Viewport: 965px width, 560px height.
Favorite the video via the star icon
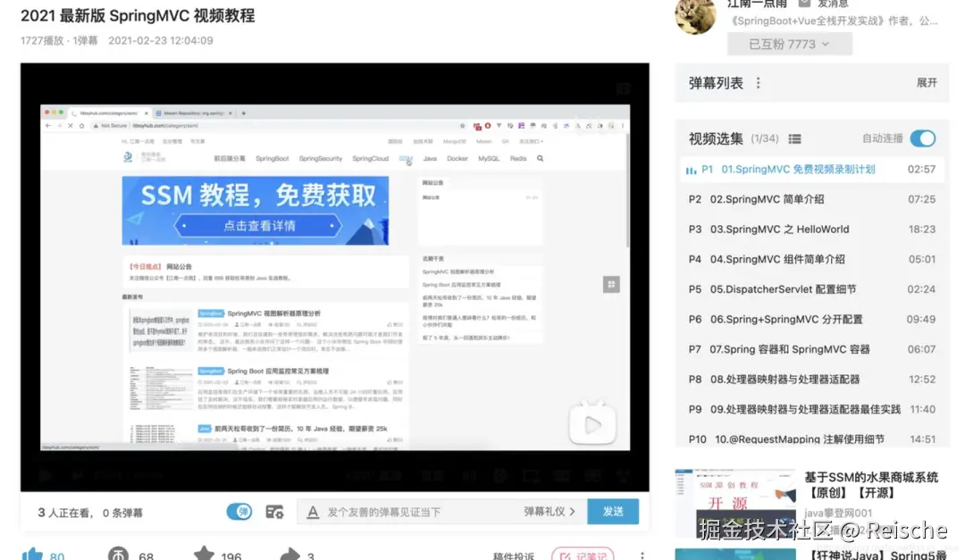pos(204,554)
